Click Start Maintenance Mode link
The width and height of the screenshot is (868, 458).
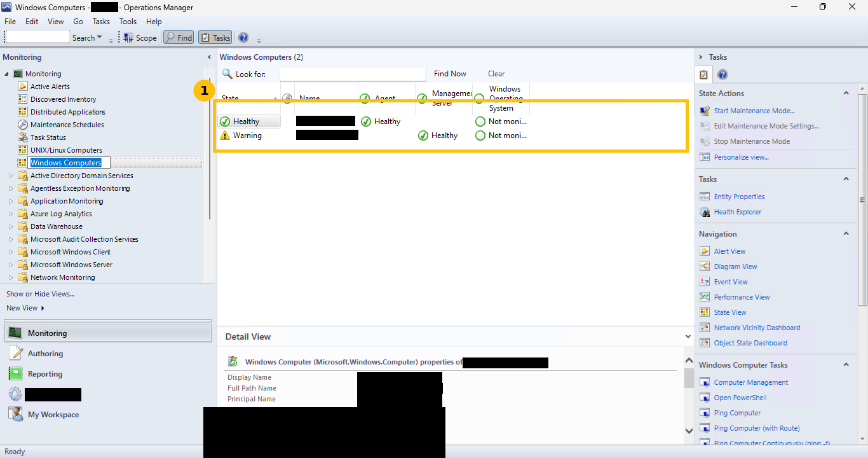[754, 111]
